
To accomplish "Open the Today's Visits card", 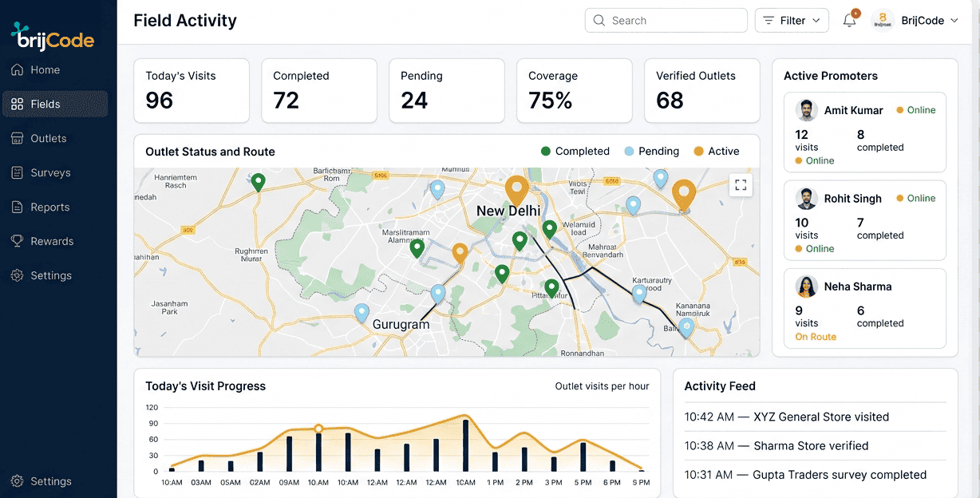I will click(192, 91).
